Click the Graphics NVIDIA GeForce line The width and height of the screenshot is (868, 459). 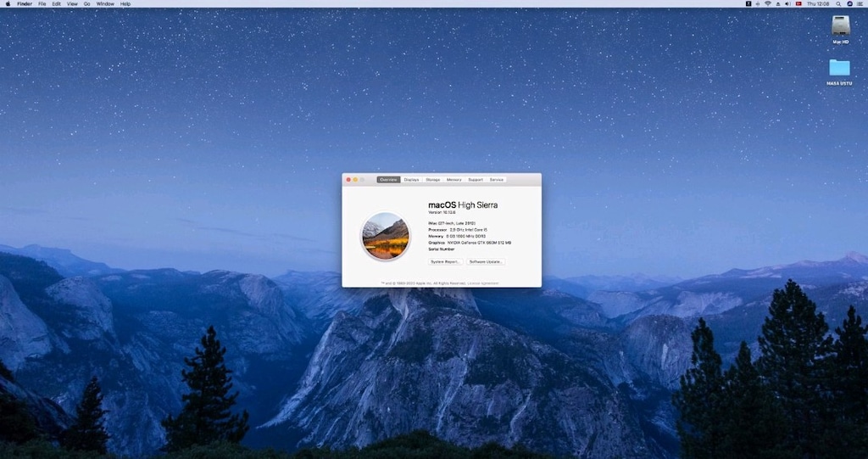(x=470, y=243)
